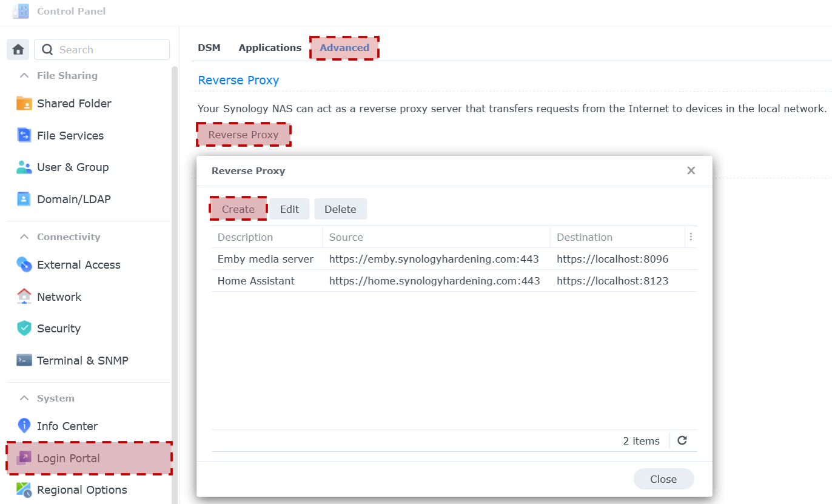
Task: Select the Advanced tab
Action: click(x=344, y=48)
